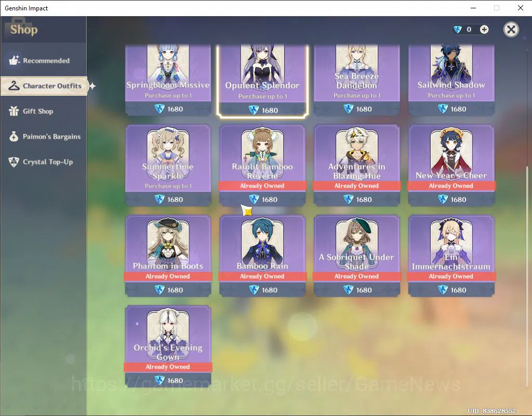532x416 pixels.
Task: Click the crystal icon on Phantom in Boots price
Action: click(159, 290)
